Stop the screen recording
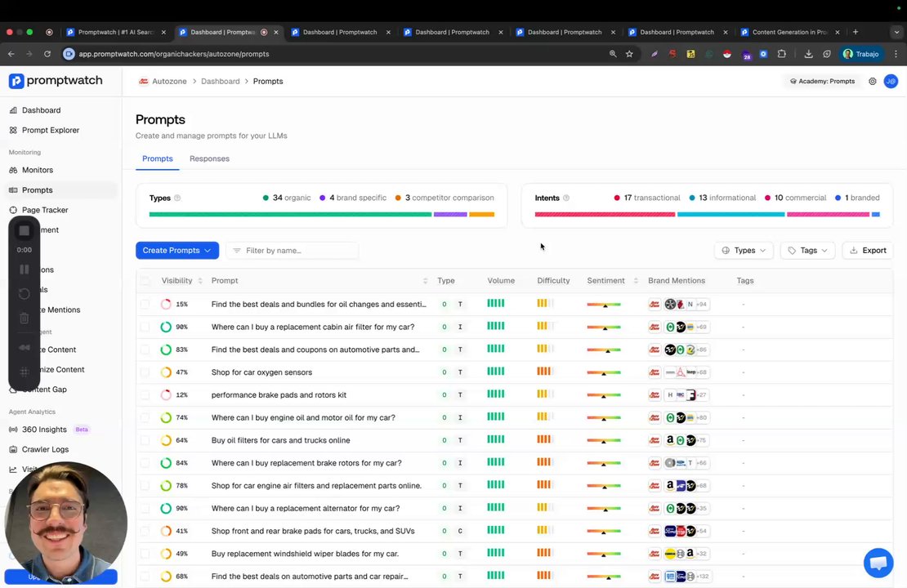907x588 pixels. point(25,230)
